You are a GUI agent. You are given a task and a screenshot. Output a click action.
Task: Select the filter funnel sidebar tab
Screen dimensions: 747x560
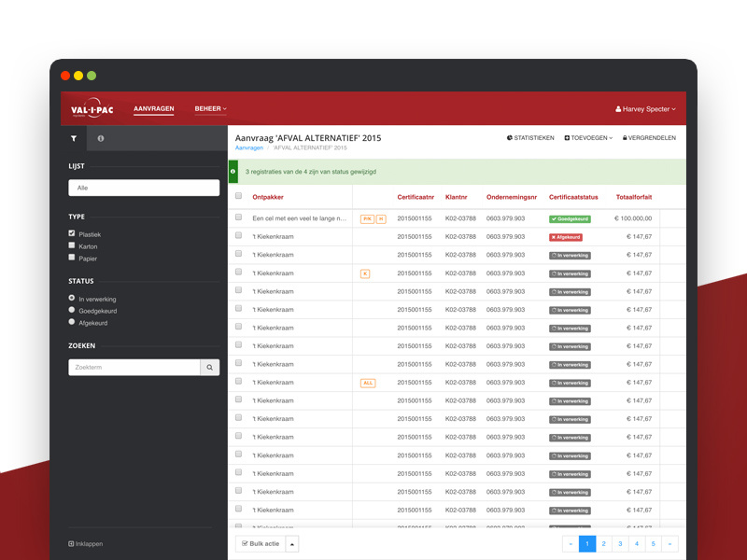click(x=74, y=138)
